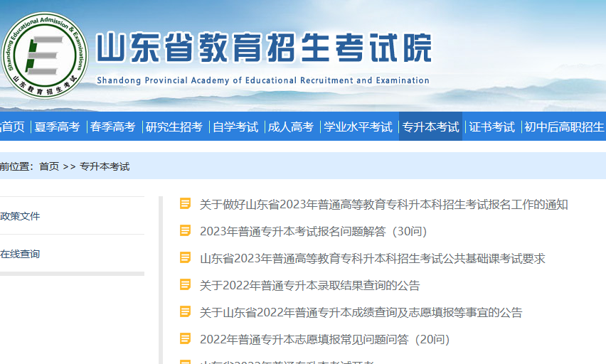Select the highlighted 专升本考试 nav tab
Viewport: 606px width, 364px height.
pyautogui.click(x=430, y=127)
